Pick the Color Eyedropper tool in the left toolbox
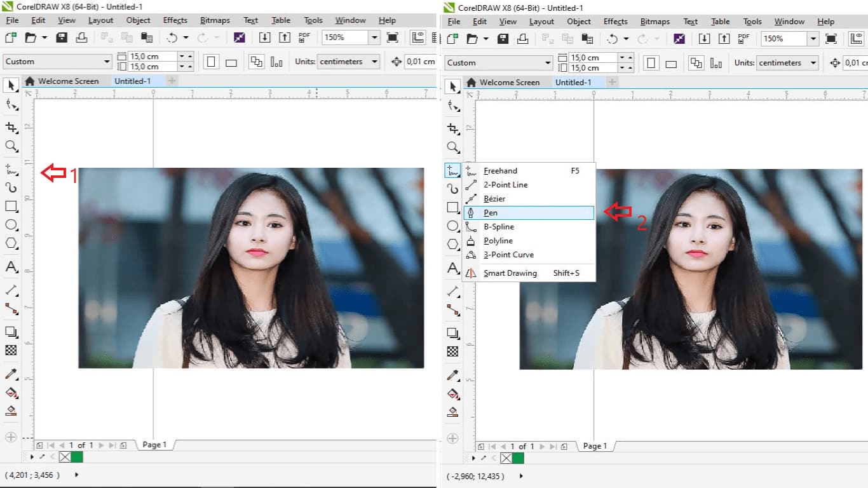 click(11, 374)
